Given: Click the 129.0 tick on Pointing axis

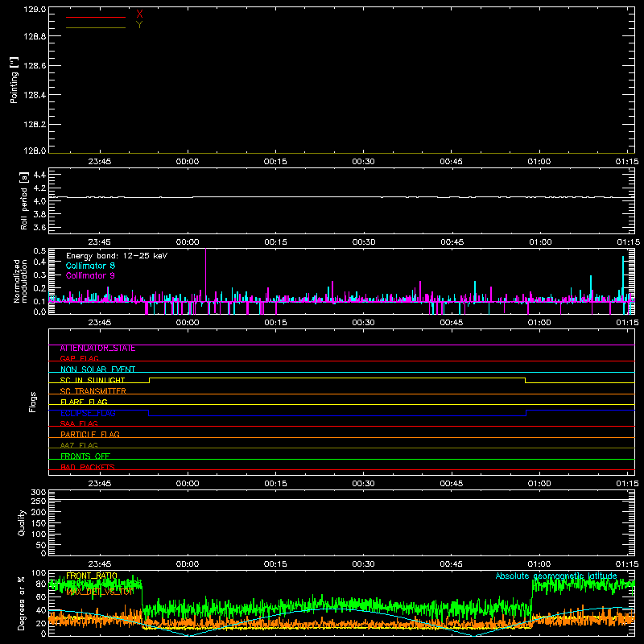Looking at the screenshot, I should (35, 9).
